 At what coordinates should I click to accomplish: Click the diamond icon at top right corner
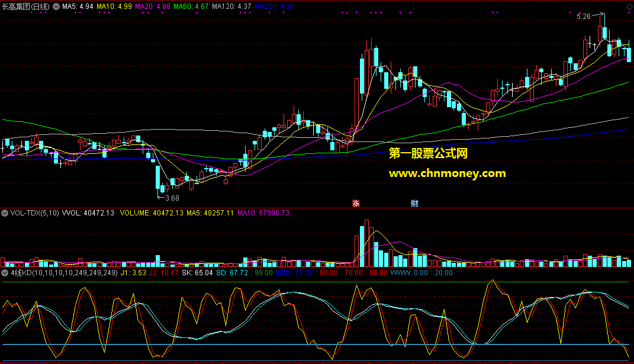click(629, 7)
